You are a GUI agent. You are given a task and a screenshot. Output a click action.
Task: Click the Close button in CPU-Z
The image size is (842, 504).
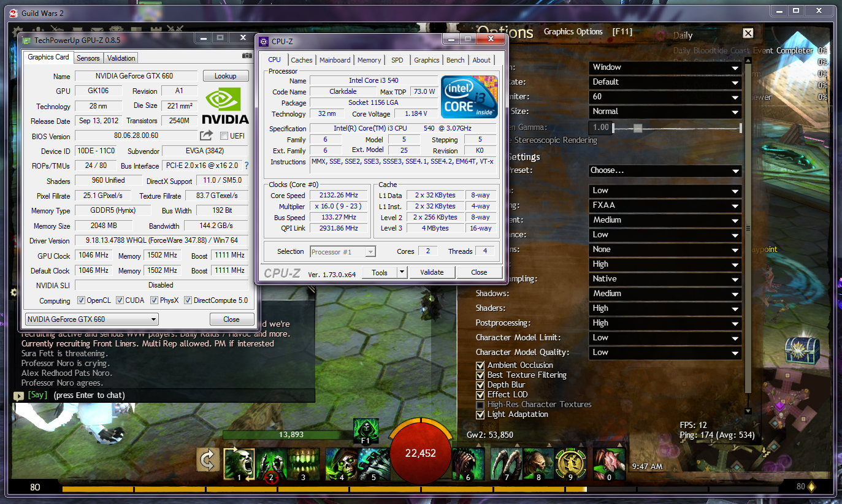click(x=479, y=272)
